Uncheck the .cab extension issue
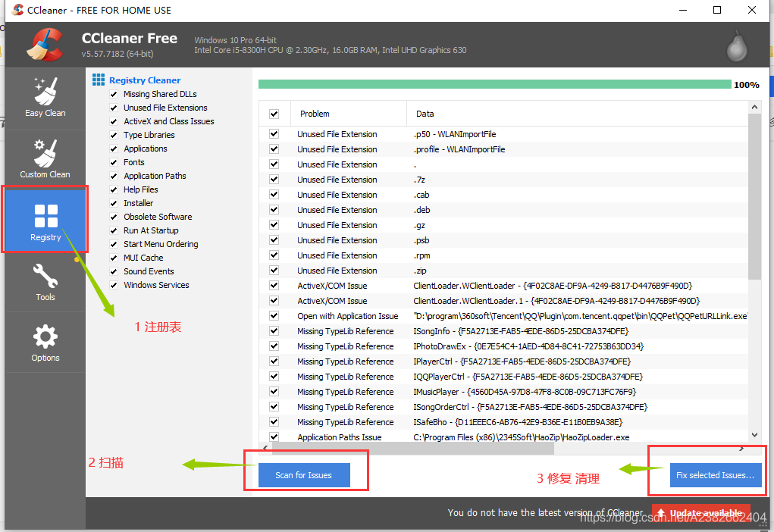Screen dimensions: 774x532 pyautogui.click(x=274, y=195)
